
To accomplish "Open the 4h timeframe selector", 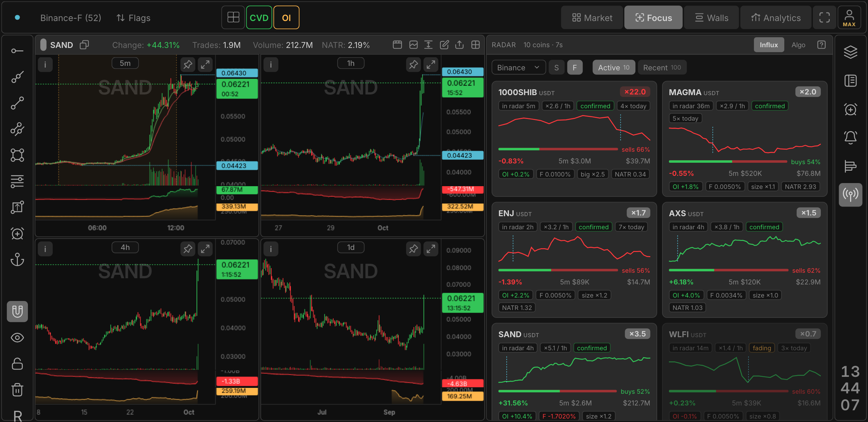I will pos(125,248).
